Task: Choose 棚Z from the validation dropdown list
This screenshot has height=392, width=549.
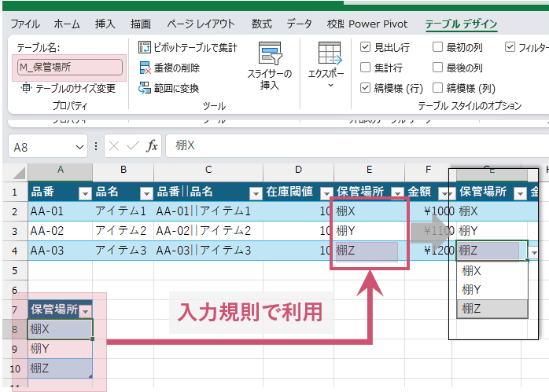Action: [492, 309]
